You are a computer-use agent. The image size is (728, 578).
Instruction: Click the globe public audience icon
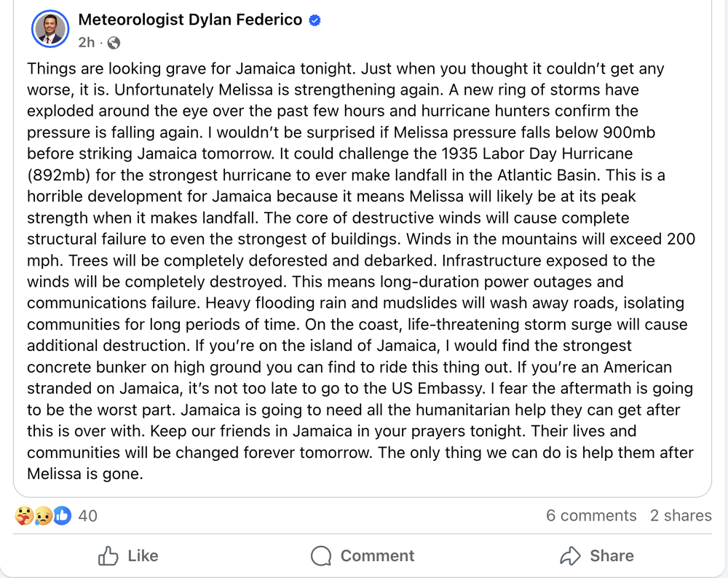tap(114, 43)
